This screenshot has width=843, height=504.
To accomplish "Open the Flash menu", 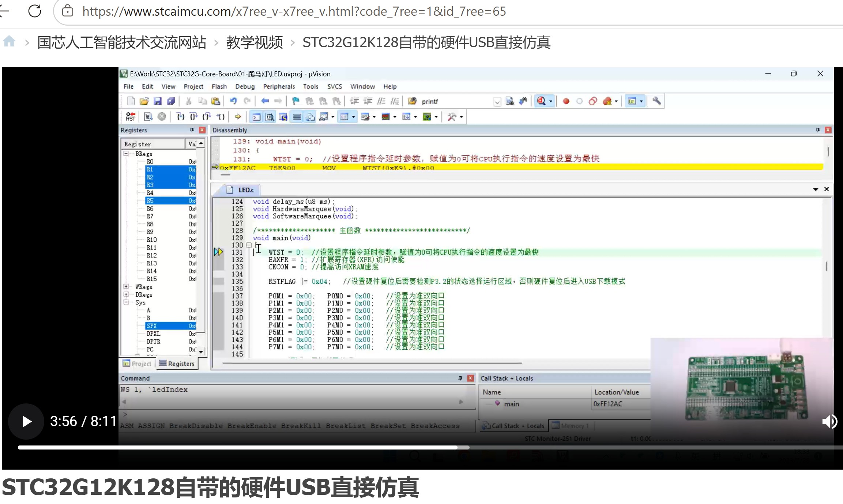I will (x=219, y=87).
